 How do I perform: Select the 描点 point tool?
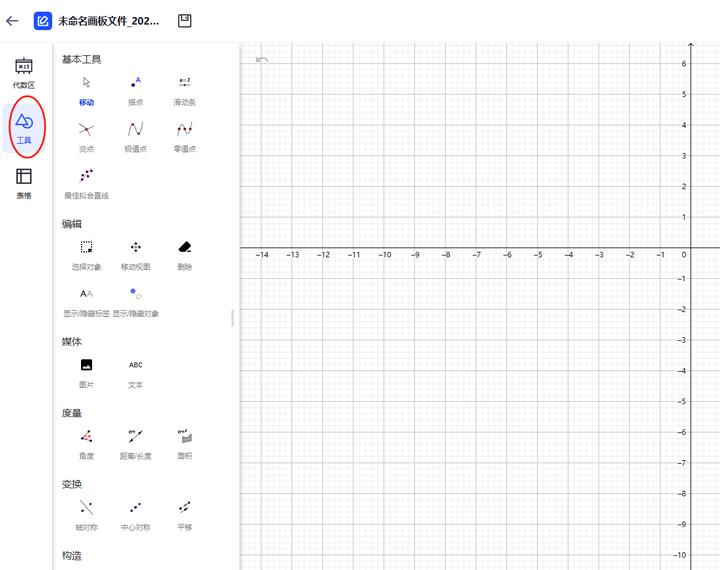[135, 92]
